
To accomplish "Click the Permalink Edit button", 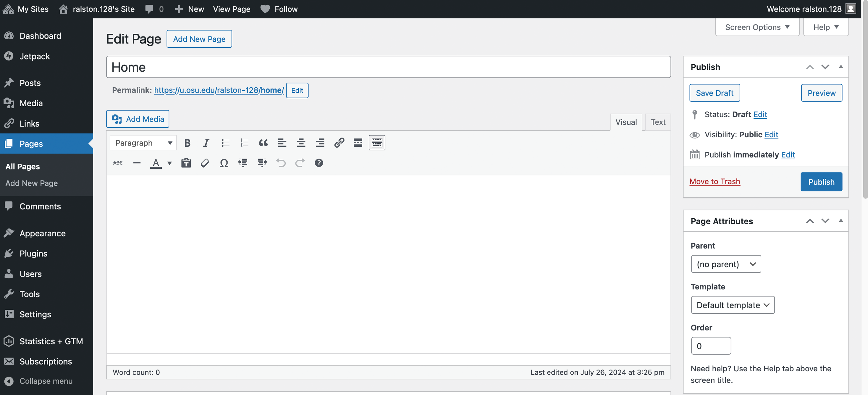I will [297, 90].
